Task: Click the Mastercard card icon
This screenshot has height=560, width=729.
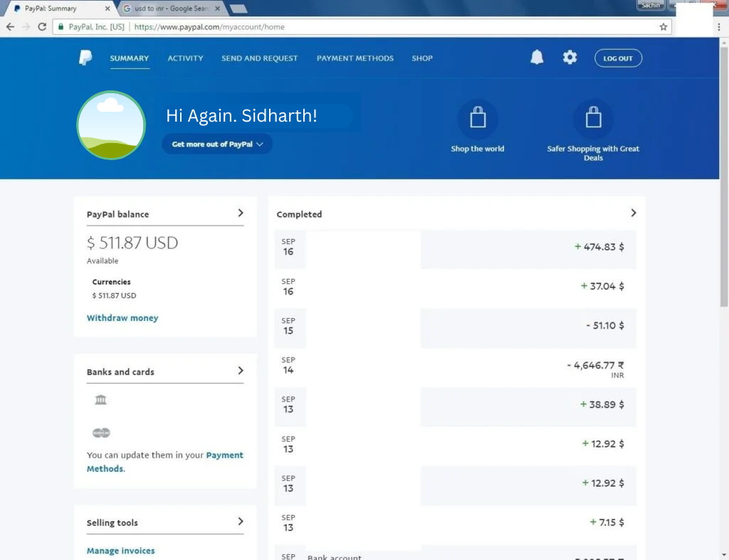Action: tap(101, 433)
